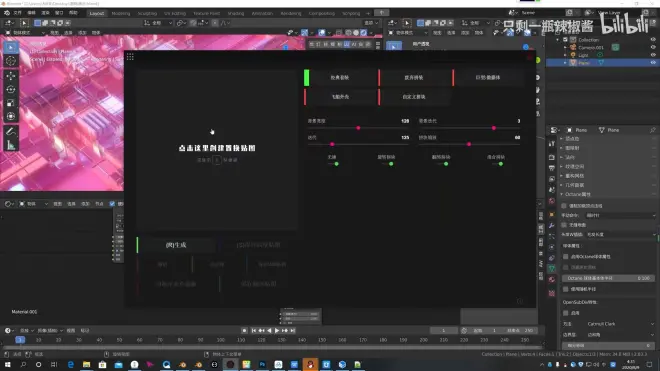Collapse the Octane properties section

click(562, 194)
